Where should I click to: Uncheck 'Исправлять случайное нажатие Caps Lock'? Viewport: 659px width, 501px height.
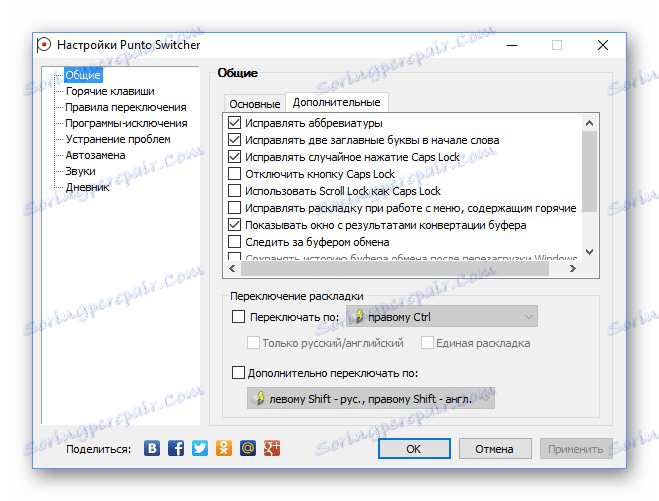(x=234, y=157)
